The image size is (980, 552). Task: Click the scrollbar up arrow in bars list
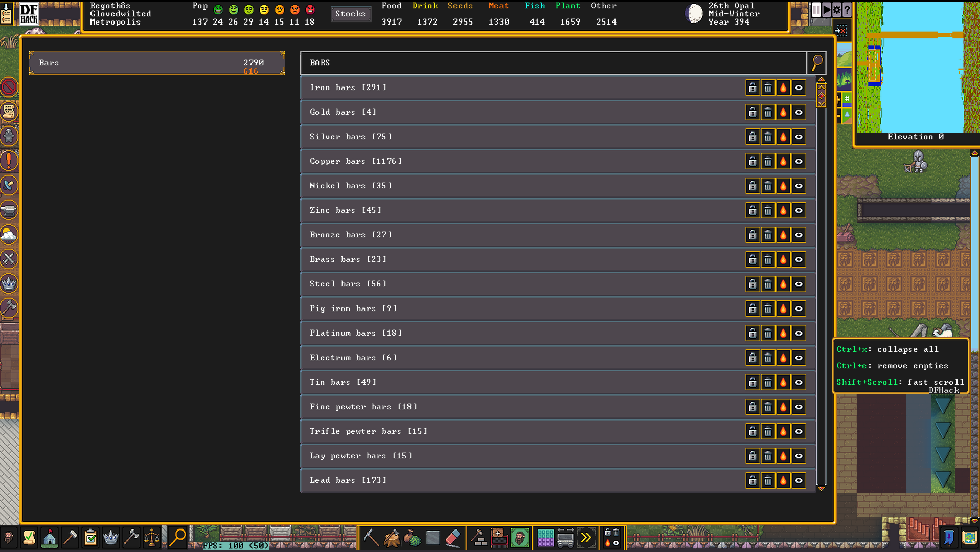click(x=822, y=80)
